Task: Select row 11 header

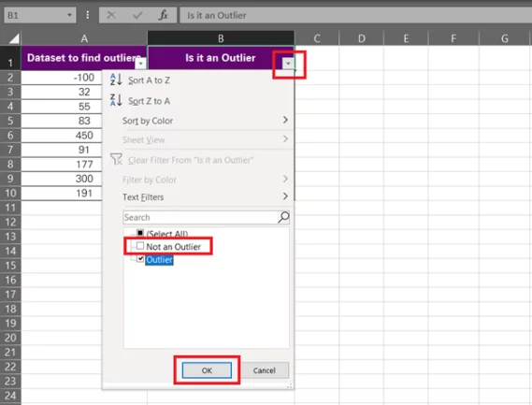Action: pos(10,208)
